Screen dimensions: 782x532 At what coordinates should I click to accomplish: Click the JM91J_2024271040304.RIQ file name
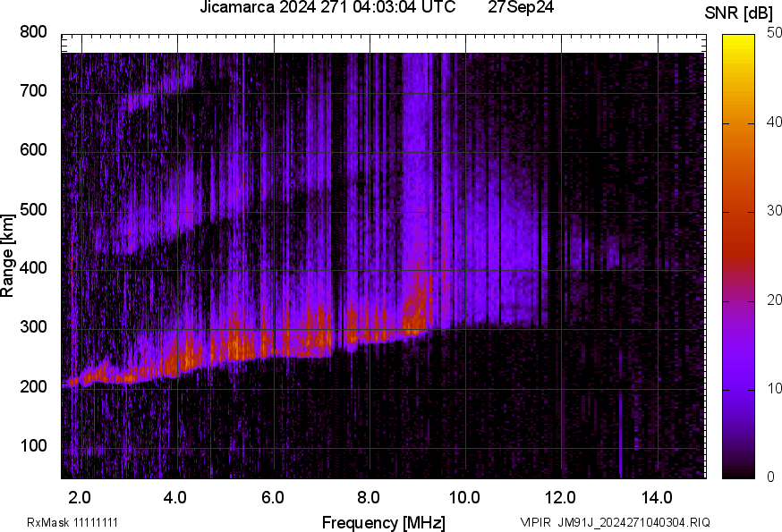tap(633, 522)
